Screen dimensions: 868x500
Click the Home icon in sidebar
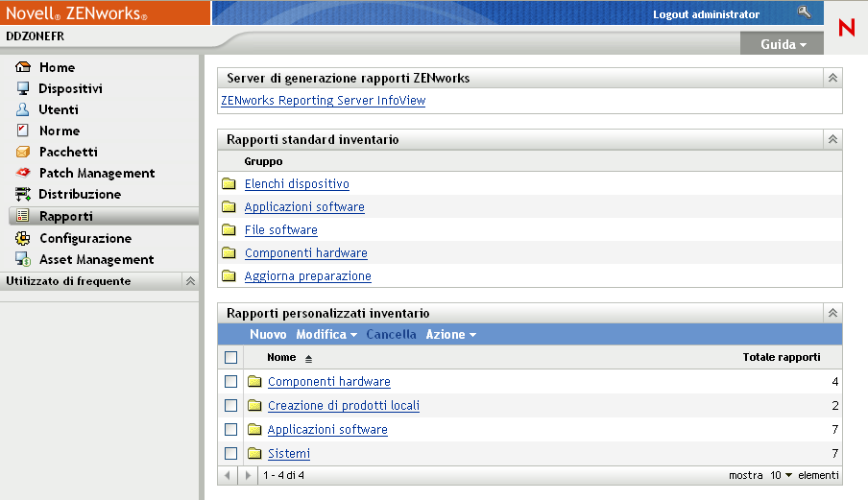tap(24, 68)
